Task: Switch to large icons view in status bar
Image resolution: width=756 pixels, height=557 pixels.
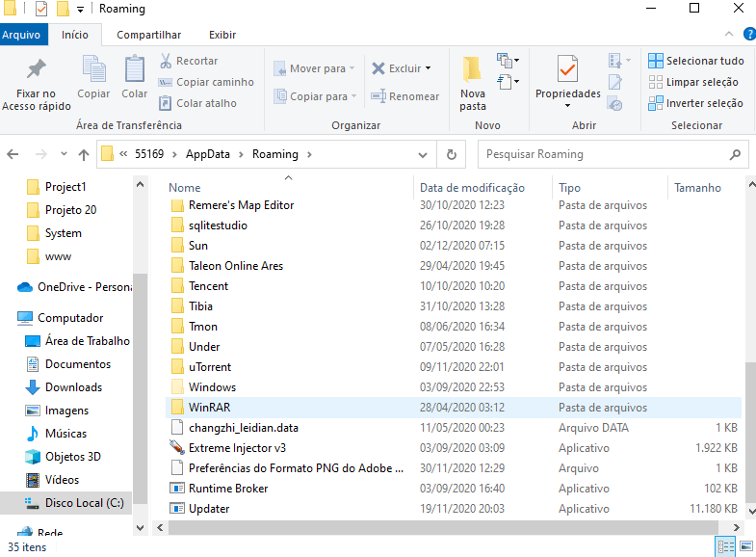Action: coord(746,546)
